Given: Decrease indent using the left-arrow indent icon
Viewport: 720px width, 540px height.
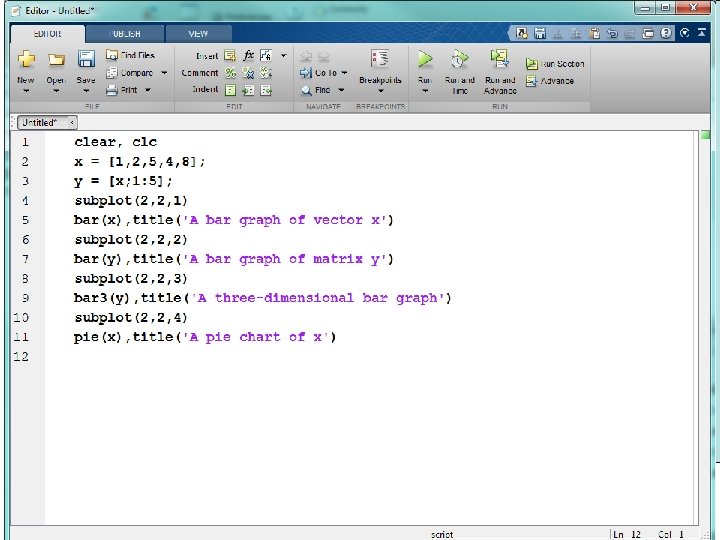Looking at the screenshot, I should [266, 90].
